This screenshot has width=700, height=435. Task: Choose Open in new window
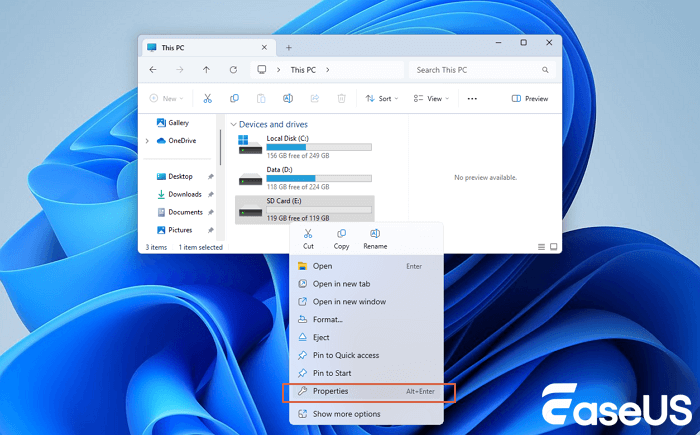coord(366,302)
